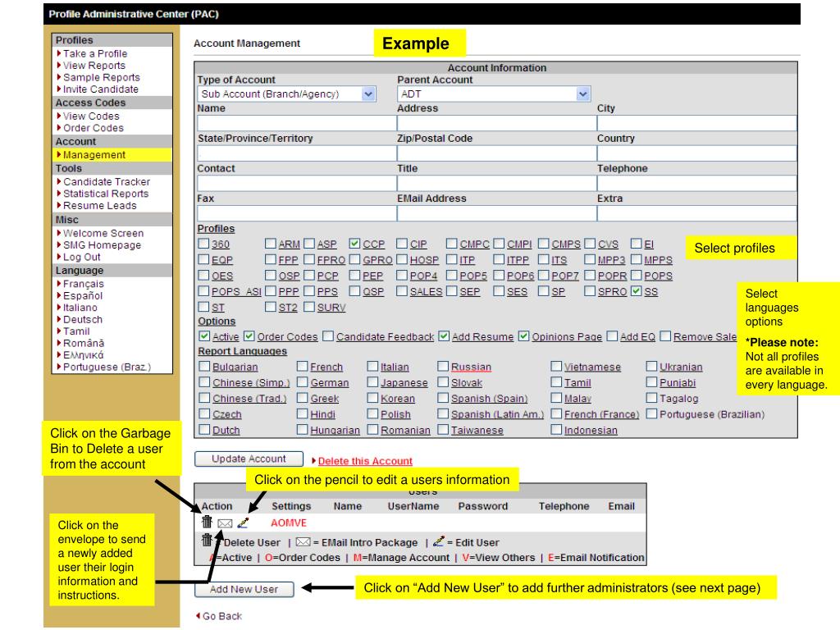Screen dimensions: 840x630
Task: Open View Reports in sidebar
Action: tap(94, 66)
